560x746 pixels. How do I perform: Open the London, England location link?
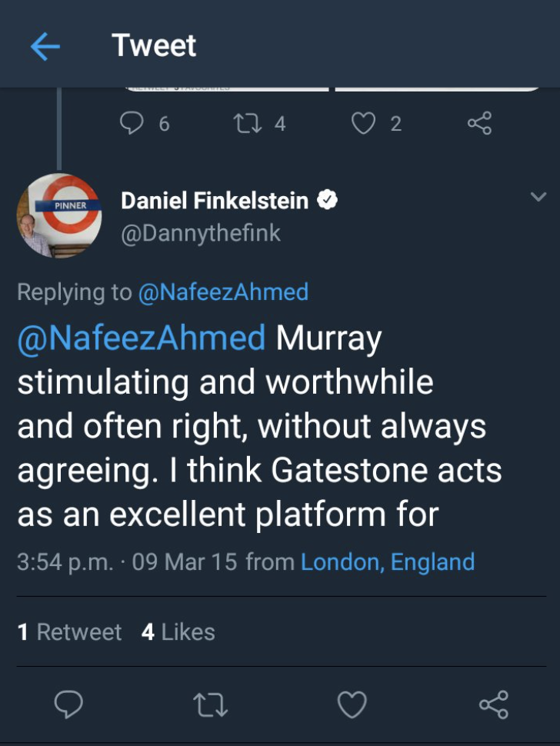click(x=387, y=562)
